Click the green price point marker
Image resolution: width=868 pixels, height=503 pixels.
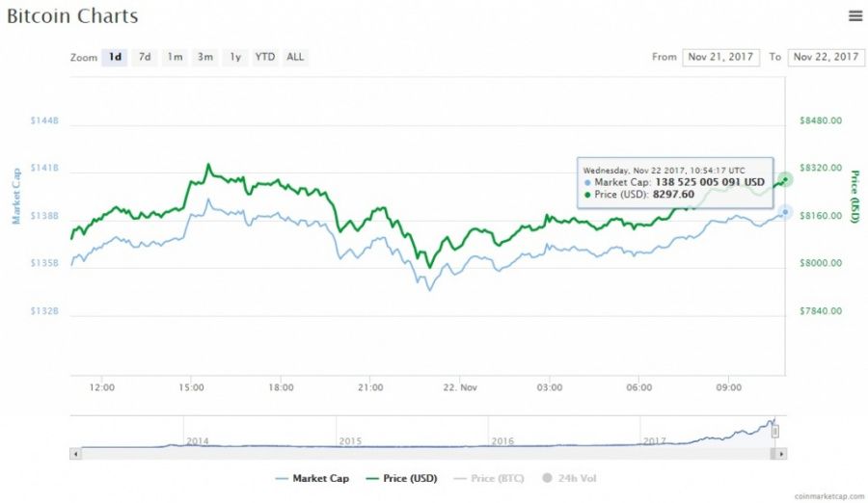pos(785,179)
